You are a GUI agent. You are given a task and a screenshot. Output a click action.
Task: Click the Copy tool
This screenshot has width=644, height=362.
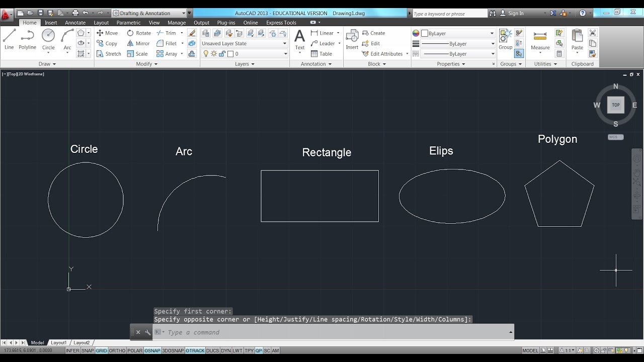click(x=107, y=44)
